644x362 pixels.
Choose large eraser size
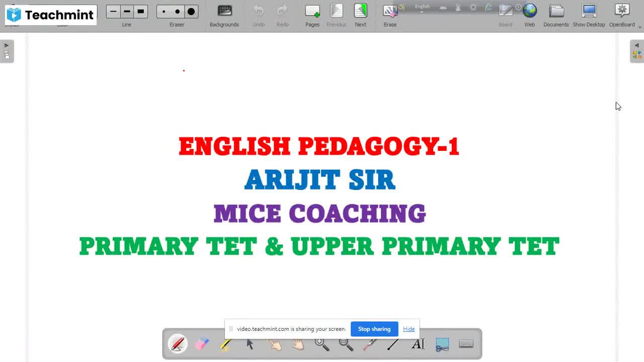click(191, 11)
